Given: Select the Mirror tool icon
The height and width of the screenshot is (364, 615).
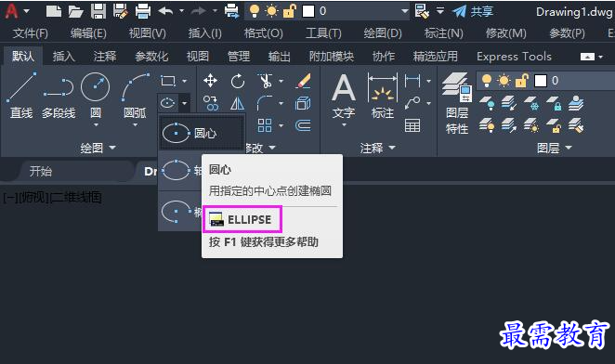Looking at the screenshot, I should pos(237,104).
